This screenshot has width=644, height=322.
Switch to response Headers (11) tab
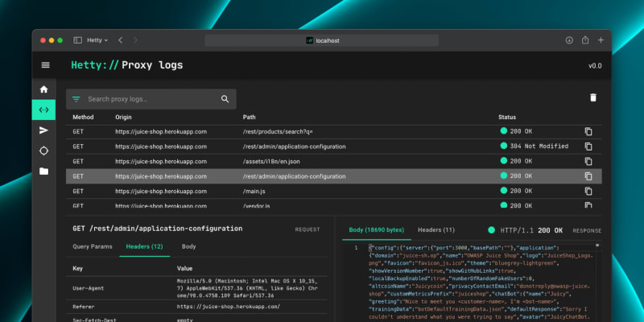[x=436, y=229]
